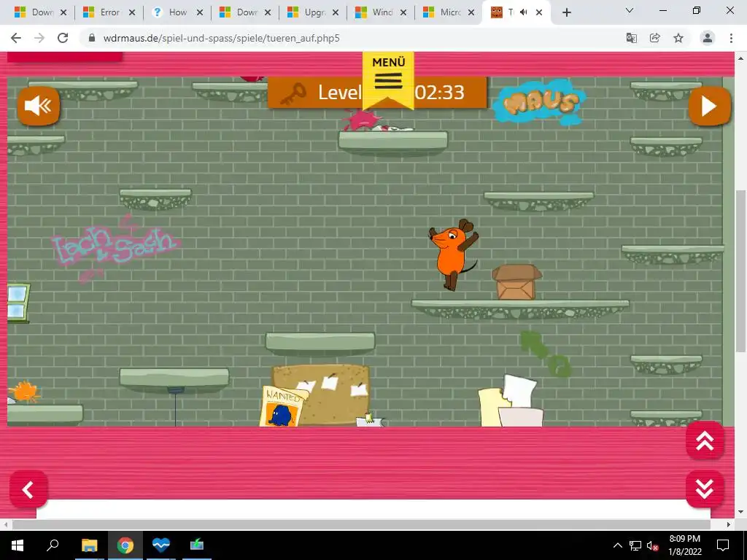Switch to the Error tab
This screenshot has height=560, width=747.
109,12
